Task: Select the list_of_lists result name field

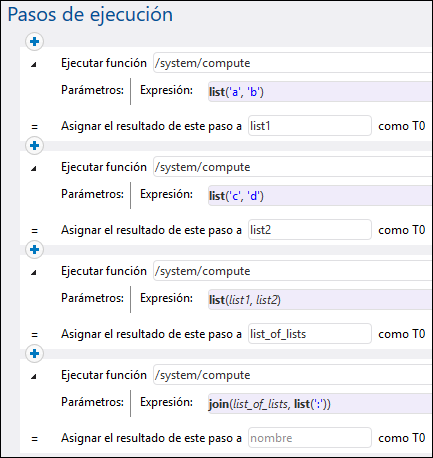Action: point(310,334)
